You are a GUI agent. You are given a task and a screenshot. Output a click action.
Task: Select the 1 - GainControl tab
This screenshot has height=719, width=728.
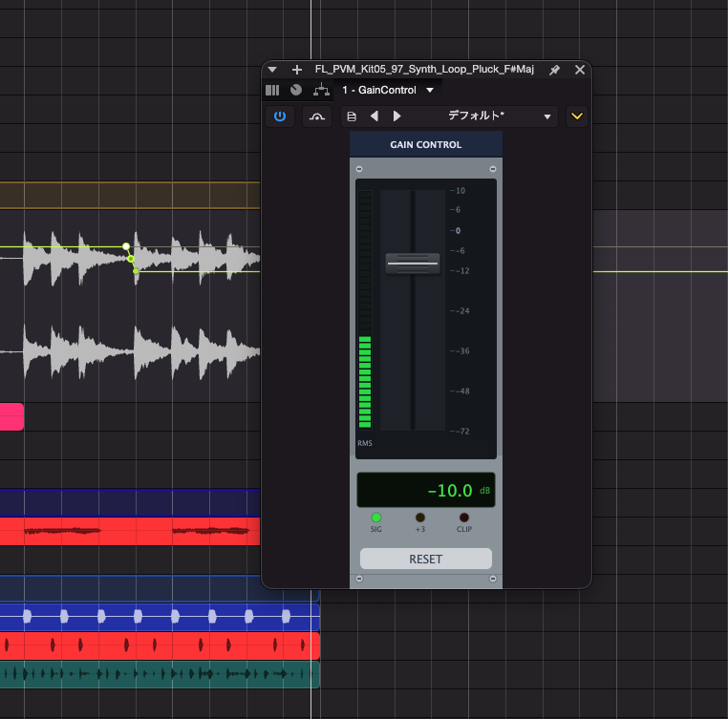(379, 90)
